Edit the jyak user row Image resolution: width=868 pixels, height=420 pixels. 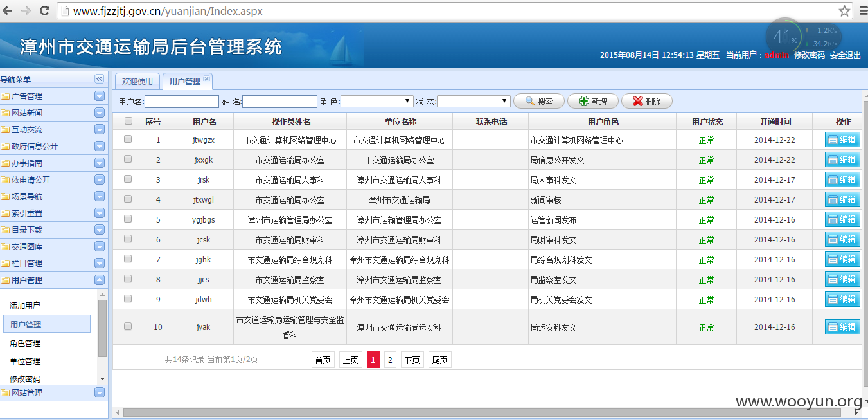tap(842, 327)
